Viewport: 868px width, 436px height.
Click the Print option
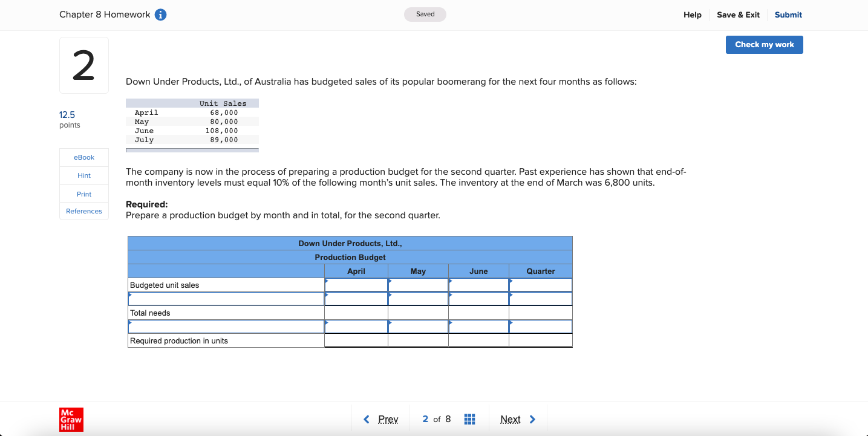tap(83, 194)
